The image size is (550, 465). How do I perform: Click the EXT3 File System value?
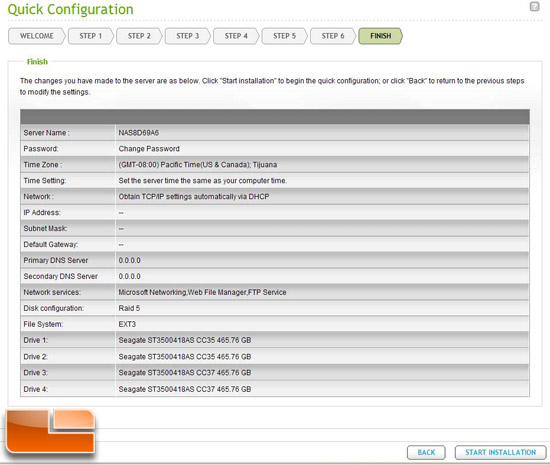pyautogui.click(x=127, y=324)
